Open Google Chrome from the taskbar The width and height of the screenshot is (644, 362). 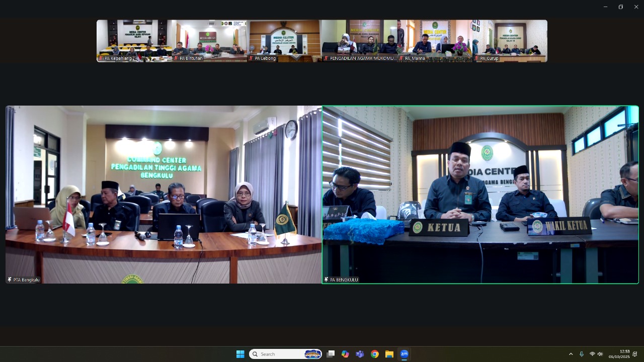click(375, 354)
